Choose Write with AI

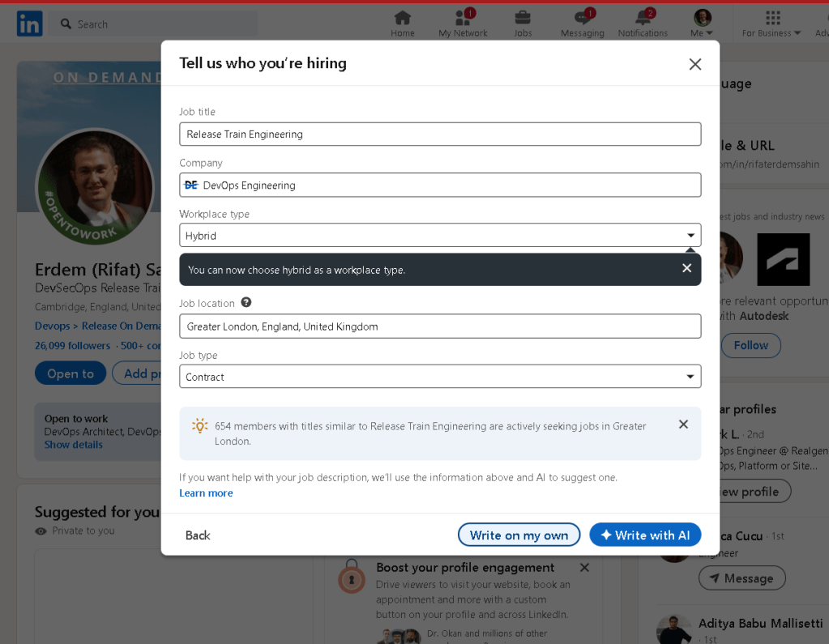point(645,535)
